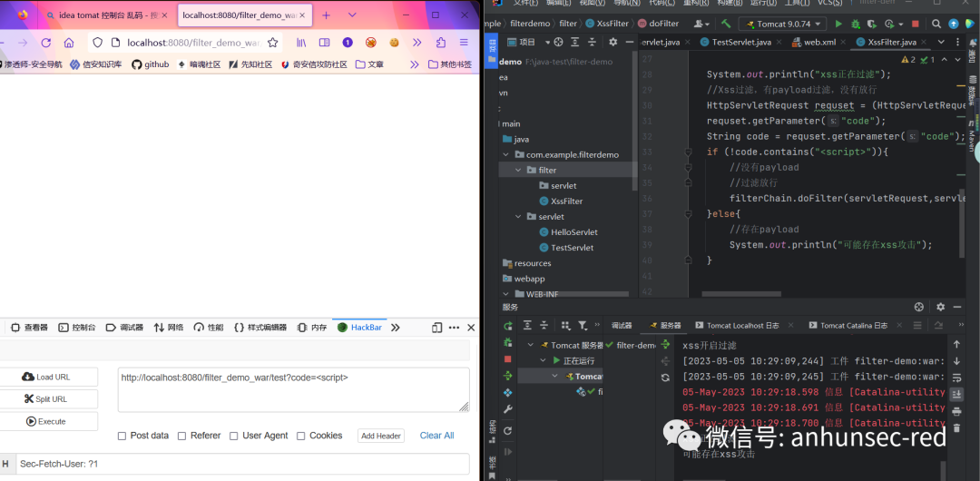Click Load URL button in HackBar
980x481 pixels.
47,378
